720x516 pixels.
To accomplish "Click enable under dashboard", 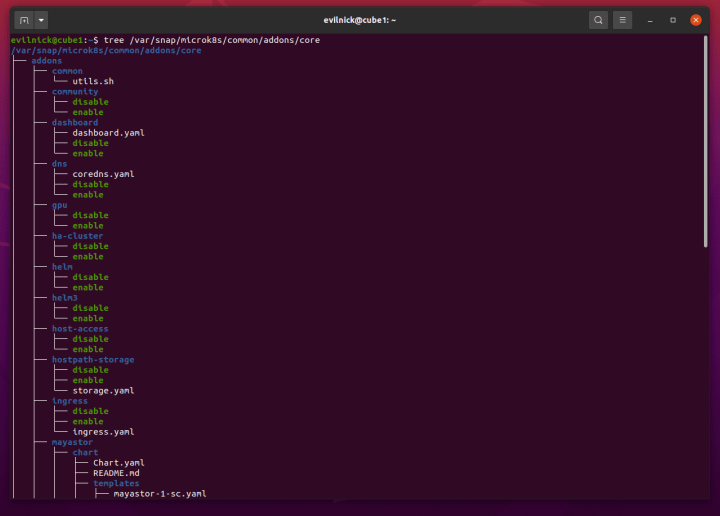I will (88, 153).
